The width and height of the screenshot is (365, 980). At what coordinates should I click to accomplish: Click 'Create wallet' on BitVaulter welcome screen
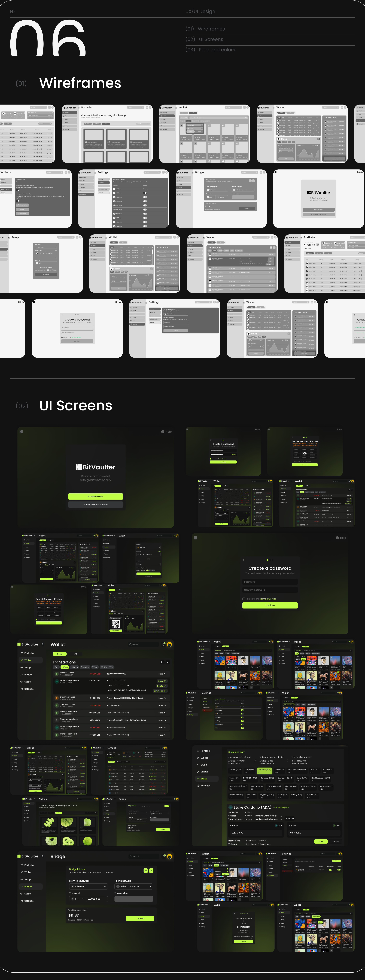pos(96,497)
